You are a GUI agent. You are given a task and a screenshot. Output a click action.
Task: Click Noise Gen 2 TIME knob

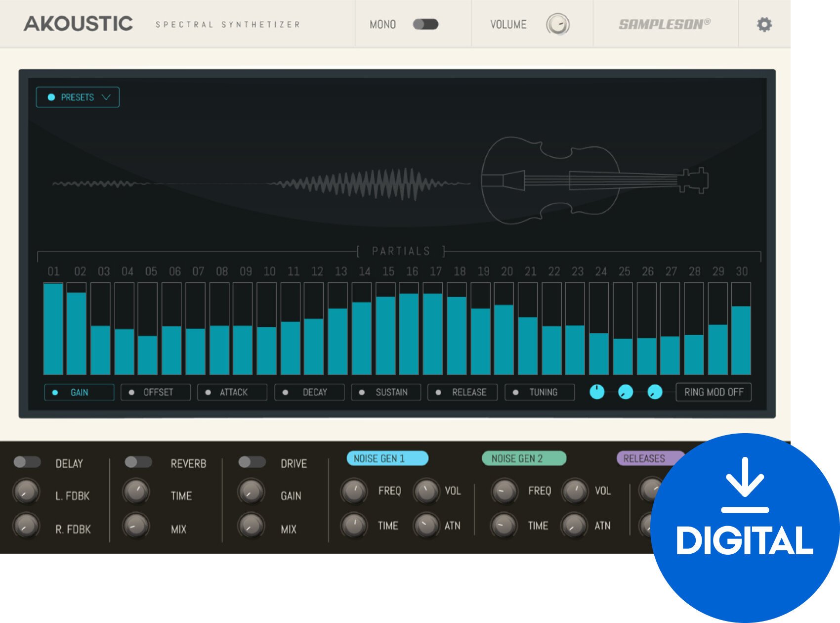point(504,525)
